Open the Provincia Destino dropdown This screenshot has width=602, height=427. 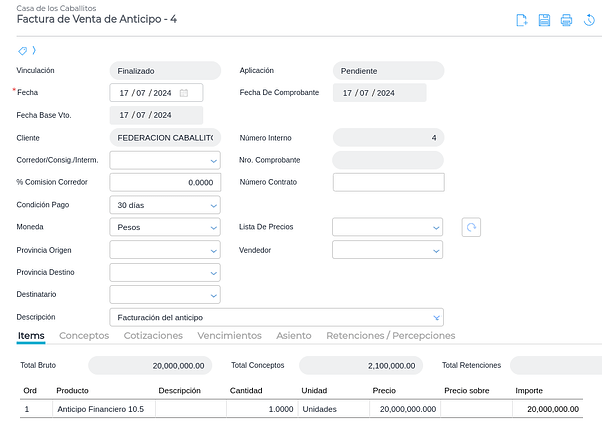(x=214, y=272)
